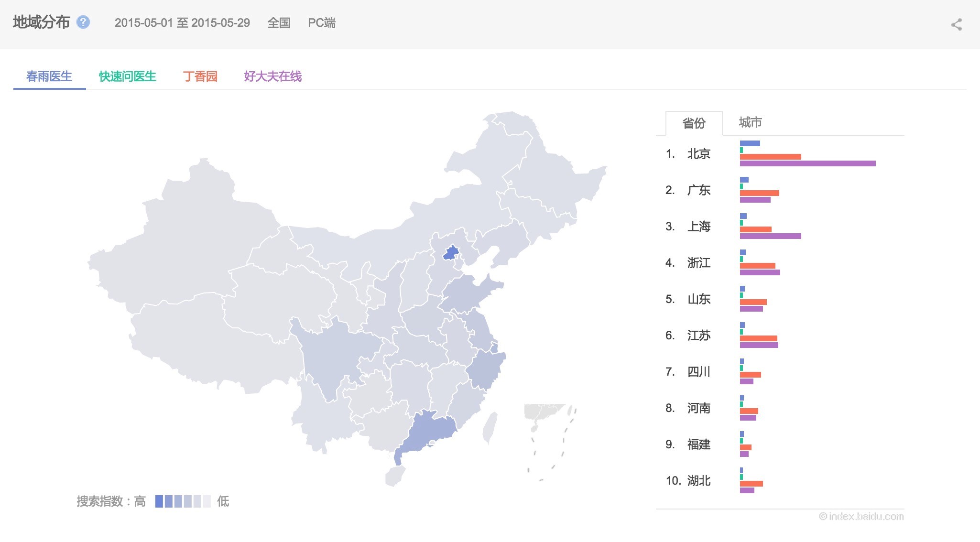
Task: Switch ranking to 城市 tab
Action: pos(750,123)
